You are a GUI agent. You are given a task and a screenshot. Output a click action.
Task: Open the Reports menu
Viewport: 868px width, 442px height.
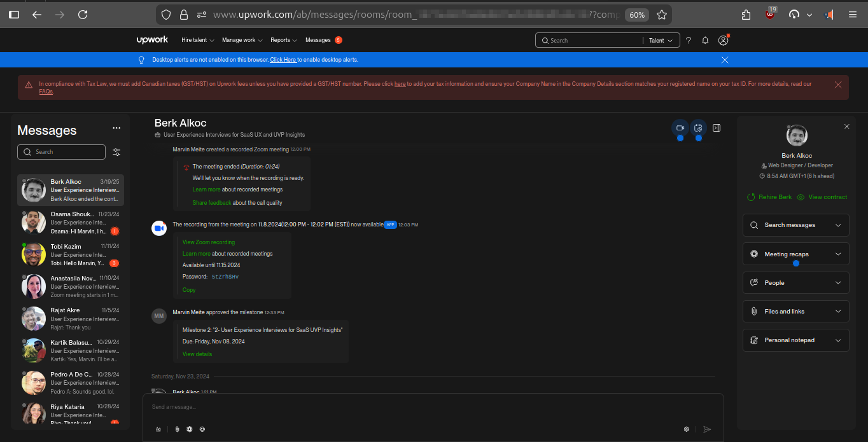click(x=283, y=40)
